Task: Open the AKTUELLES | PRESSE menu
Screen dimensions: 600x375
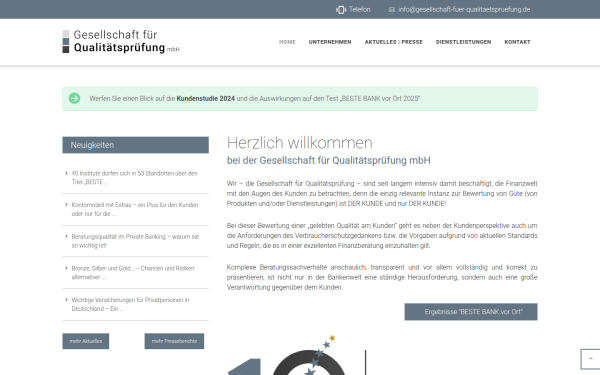Action: click(x=393, y=42)
